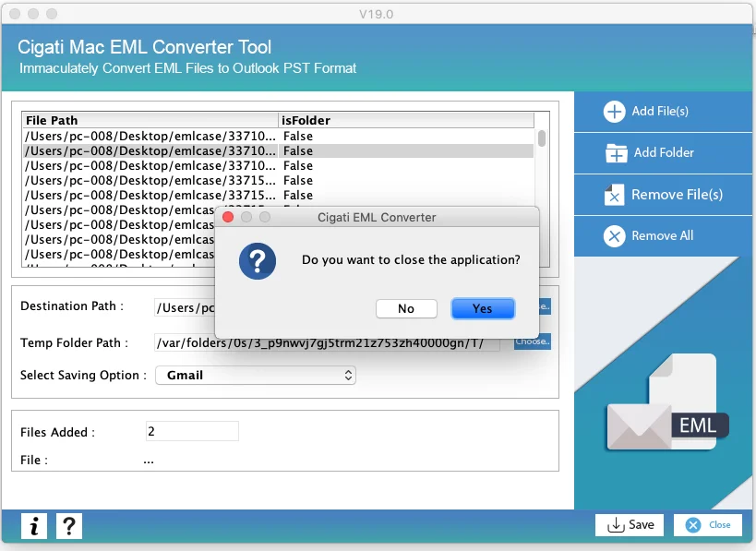The height and width of the screenshot is (551, 756).
Task: Click the "Destination Path :" label
Action: (72, 306)
